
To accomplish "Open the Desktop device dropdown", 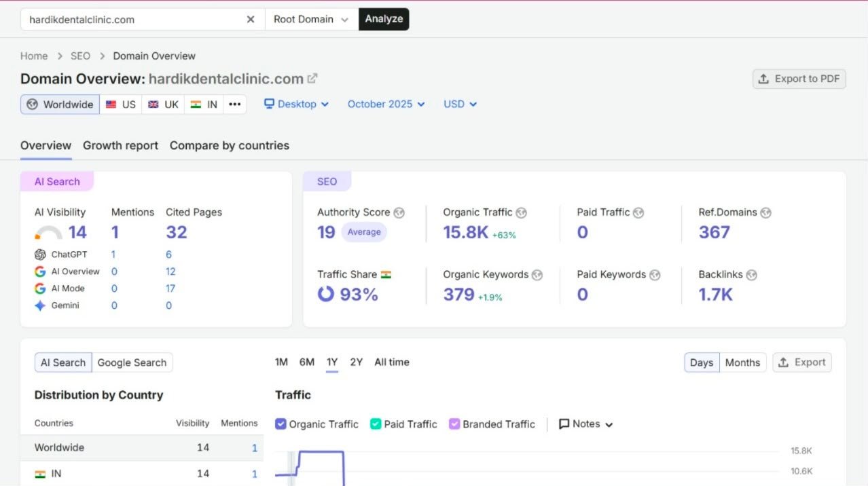I will 296,104.
